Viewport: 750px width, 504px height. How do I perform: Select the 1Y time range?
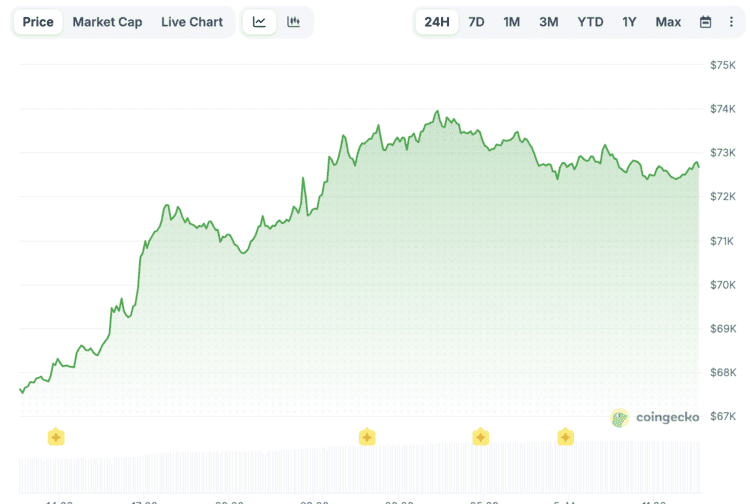[x=629, y=22]
